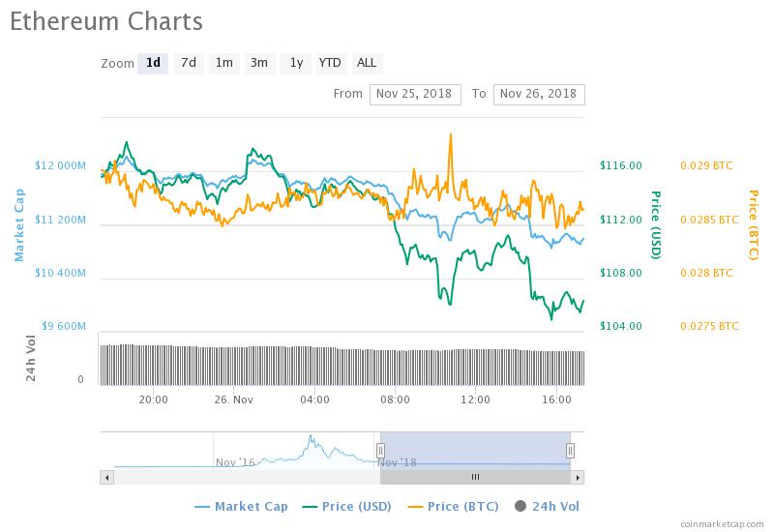
Task: Set zoom to 3m
Action: (x=259, y=63)
